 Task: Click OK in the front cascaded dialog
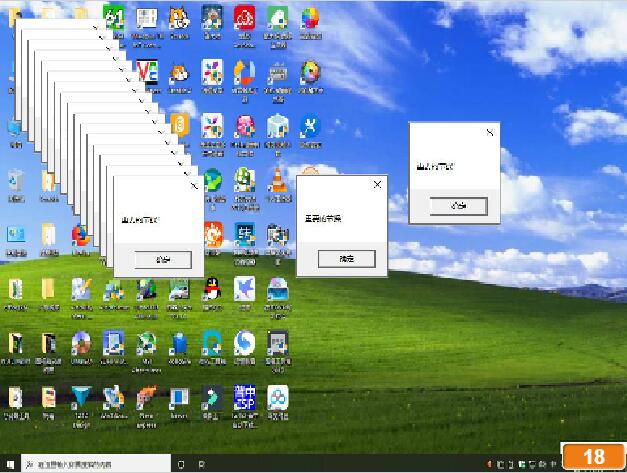pos(163,260)
